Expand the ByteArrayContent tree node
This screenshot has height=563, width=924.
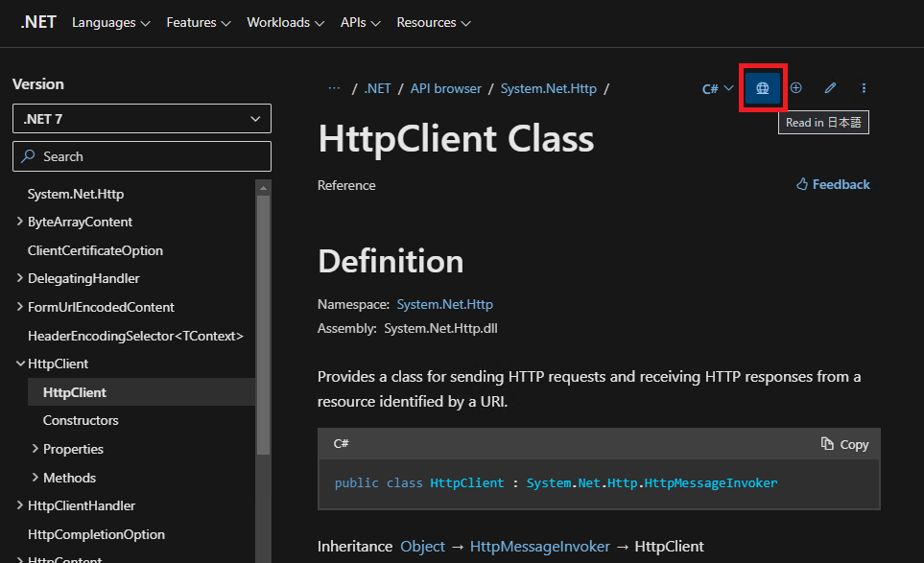pos(20,222)
